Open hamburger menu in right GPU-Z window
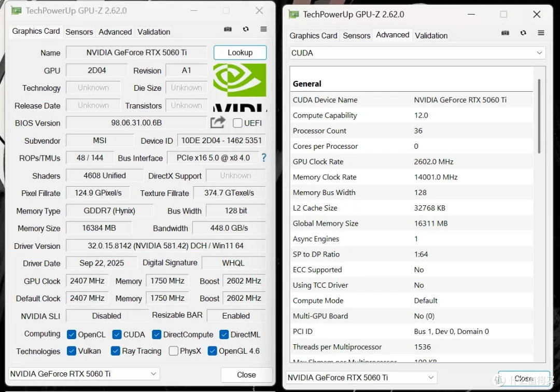Image resolution: width=560 pixels, height=392 pixels. pyautogui.click(x=541, y=33)
